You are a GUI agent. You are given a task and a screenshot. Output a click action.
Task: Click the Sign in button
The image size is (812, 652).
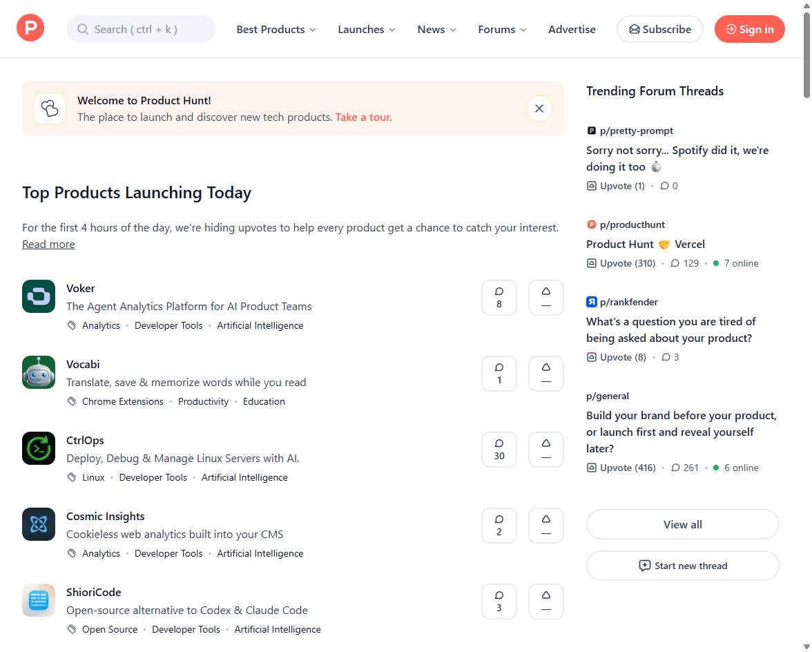point(749,29)
